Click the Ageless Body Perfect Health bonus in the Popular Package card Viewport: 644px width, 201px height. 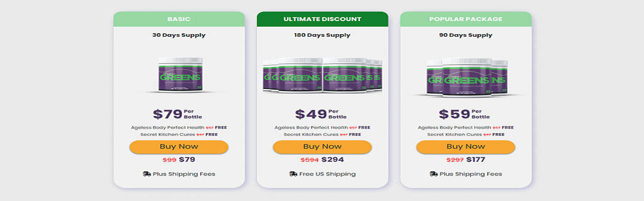pyautogui.click(x=454, y=128)
